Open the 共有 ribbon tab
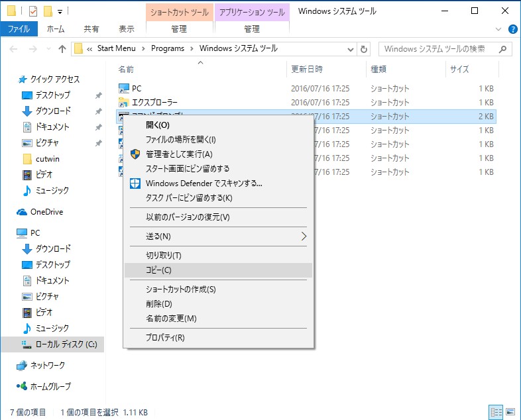This screenshot has width=521, height=420. tap(91, 29)
